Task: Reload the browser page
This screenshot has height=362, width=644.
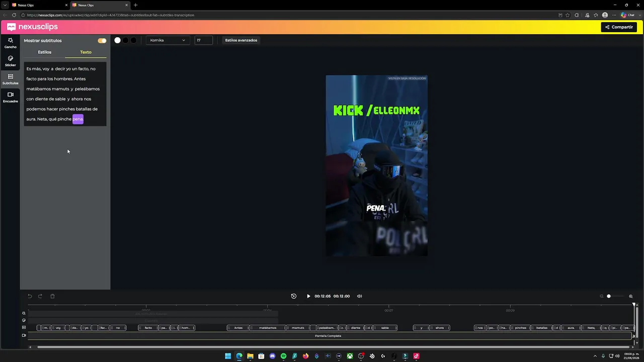Action: (x=14, y=15)
